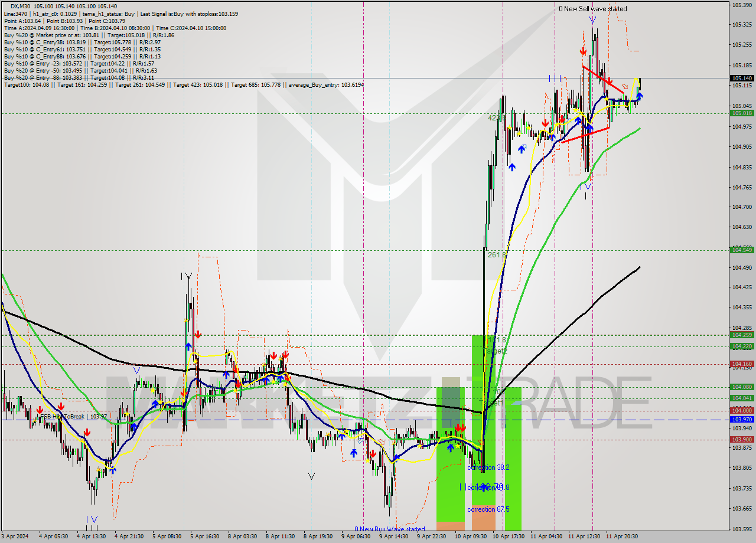Click the 'Buy %10 @ Entry -23' line
This screenshot has width=756, height=543.
click(x=79, y=63)
